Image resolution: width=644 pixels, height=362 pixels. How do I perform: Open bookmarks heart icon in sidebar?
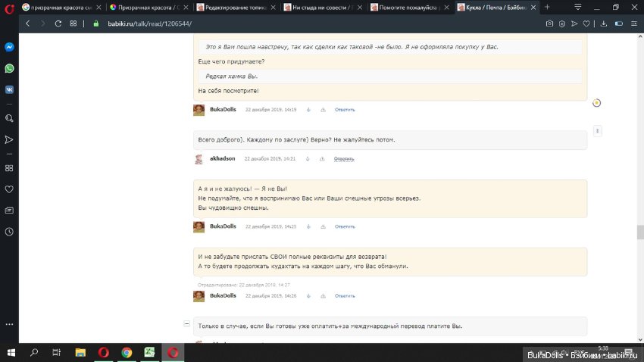(x=9, y=189)
